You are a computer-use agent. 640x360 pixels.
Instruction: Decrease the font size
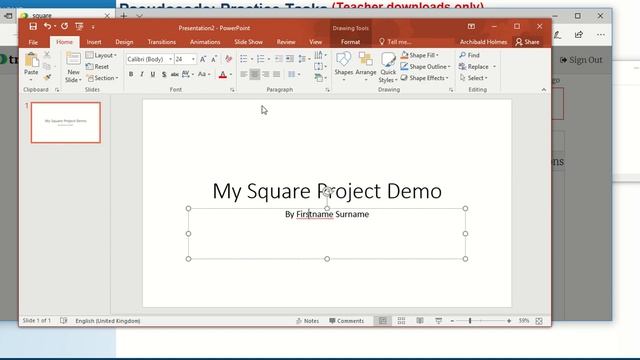214,59
